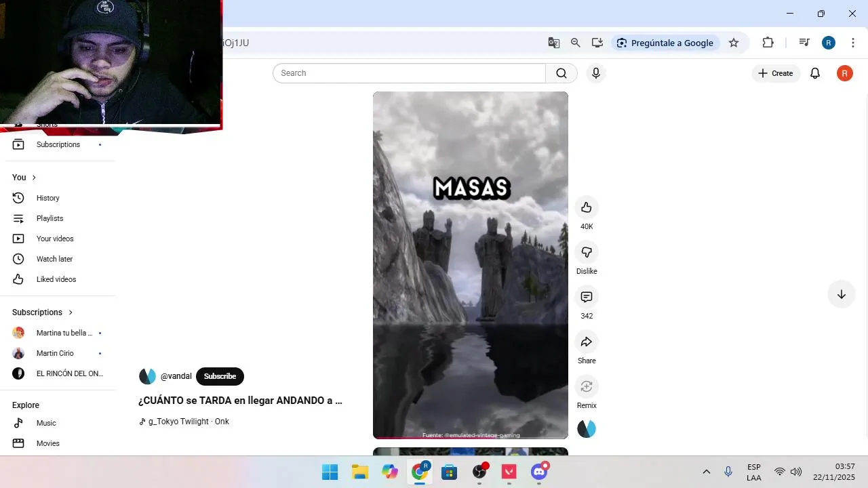Click in the YouTube Search field

coord(409,73)
